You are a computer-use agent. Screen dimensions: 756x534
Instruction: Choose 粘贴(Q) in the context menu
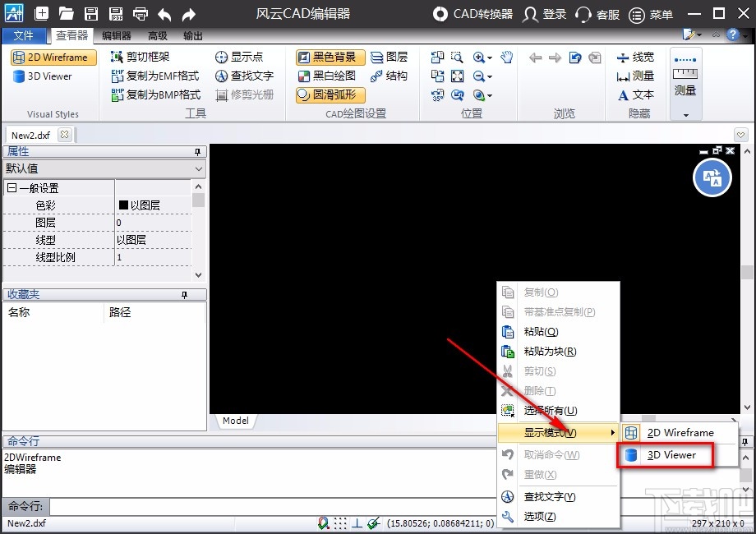[558, 332]
